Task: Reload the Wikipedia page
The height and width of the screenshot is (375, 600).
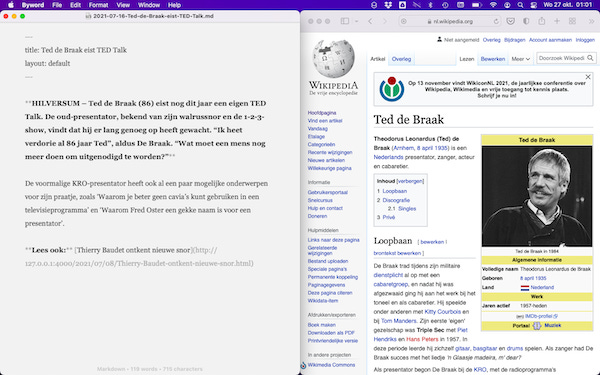Action: tap(496, 21)
